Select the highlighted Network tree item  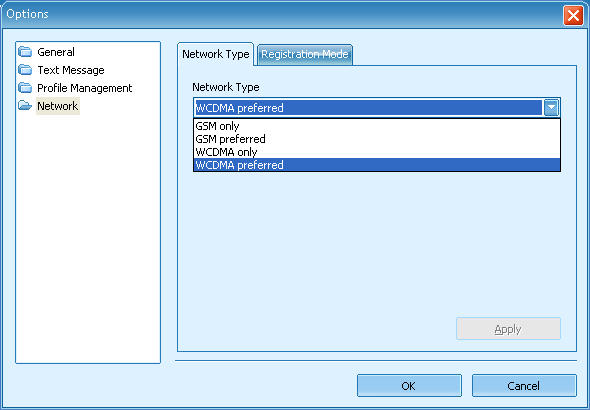point(58,106)
